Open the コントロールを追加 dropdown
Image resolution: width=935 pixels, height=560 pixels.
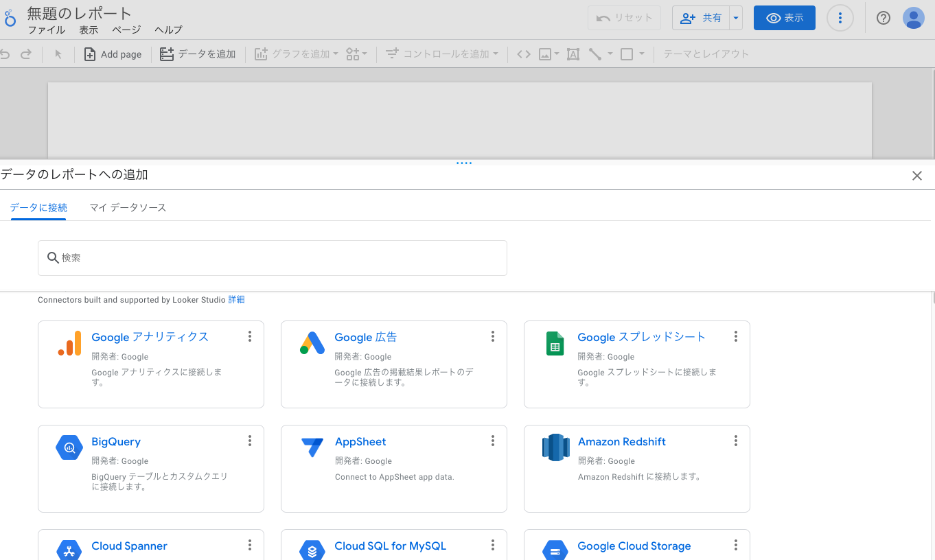441,54
